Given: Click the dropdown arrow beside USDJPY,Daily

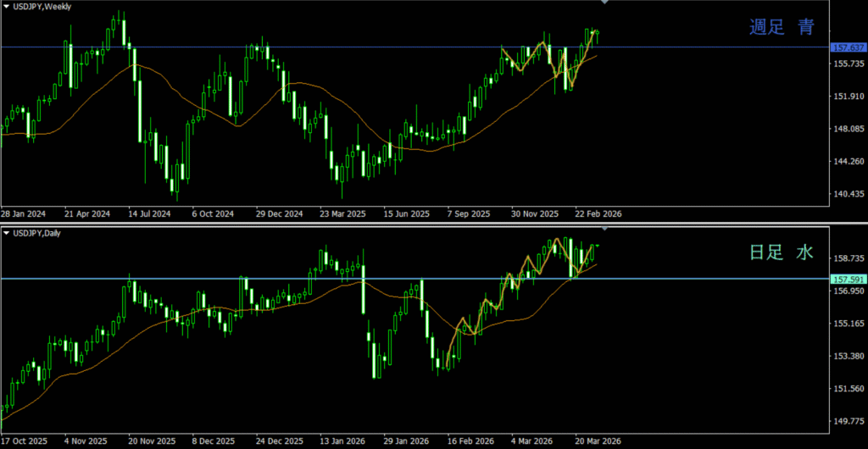Looking at the screenshot, I should point(7,232).
